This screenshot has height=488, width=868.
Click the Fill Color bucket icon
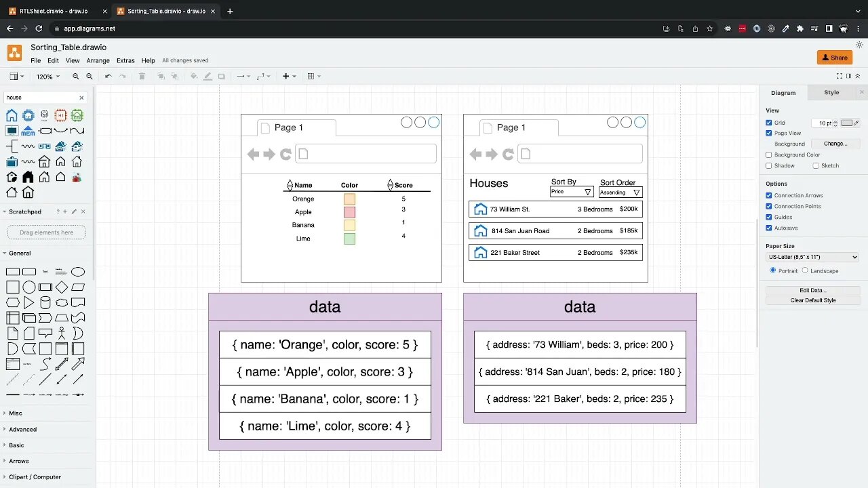(194, 77)
